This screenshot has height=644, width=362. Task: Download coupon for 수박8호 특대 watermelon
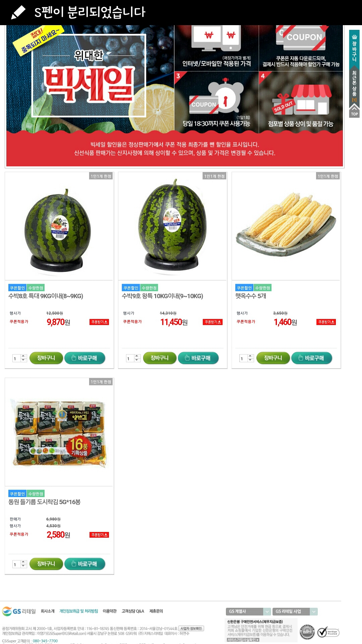(99, 322)
